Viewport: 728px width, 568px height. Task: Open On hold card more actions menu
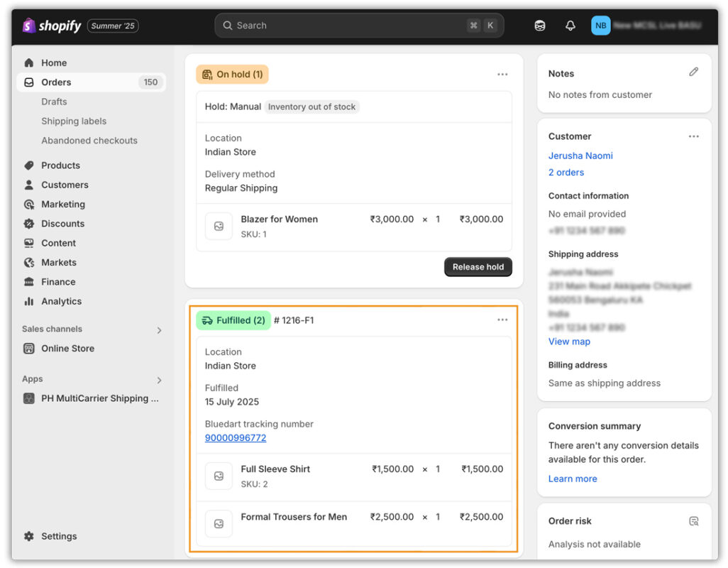pos(502,75)
